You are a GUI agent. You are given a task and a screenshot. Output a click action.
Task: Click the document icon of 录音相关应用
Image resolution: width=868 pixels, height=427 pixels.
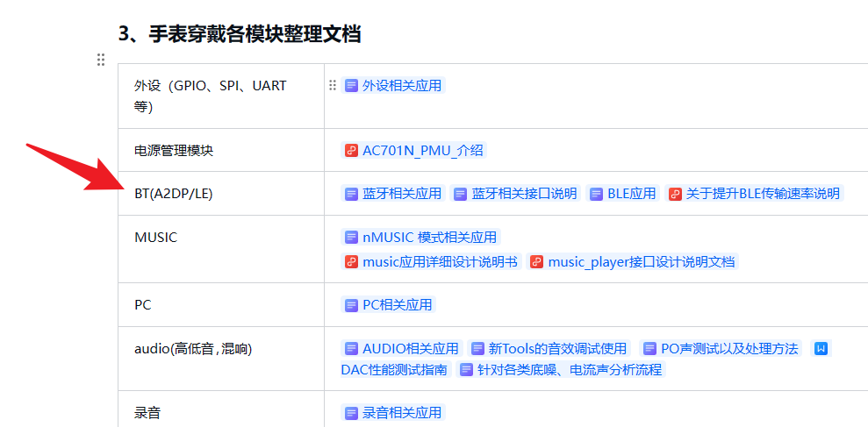click(x=351, y=413)
